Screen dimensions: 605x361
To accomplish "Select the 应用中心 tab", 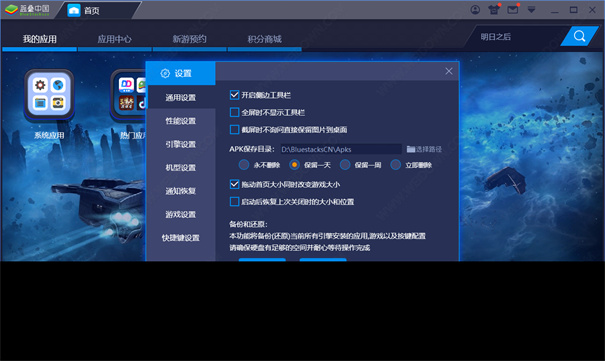I will pyautogui.click(x=115, y=39).
